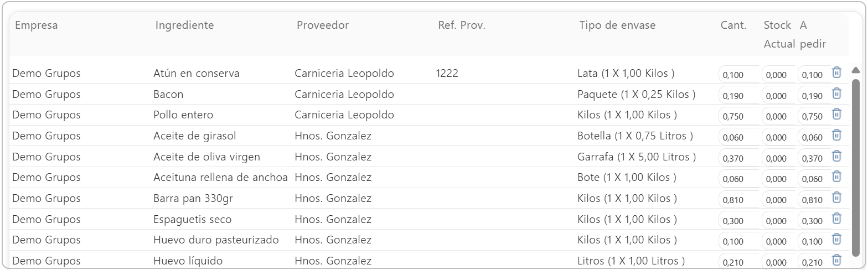Click trash icon for Aceite de oliva virgen
The width and height of the screenshot is (868, 270).
[836, 156]
